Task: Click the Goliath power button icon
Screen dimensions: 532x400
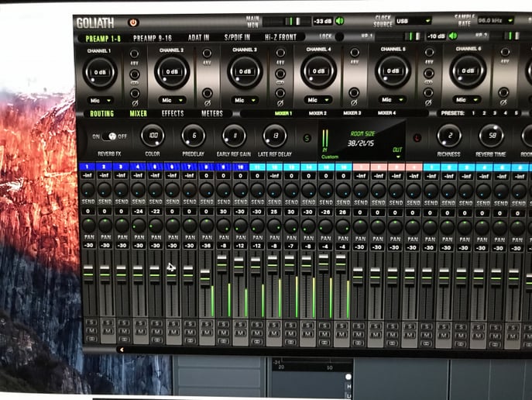Action: pyautogui.click(x=133, y=22)
